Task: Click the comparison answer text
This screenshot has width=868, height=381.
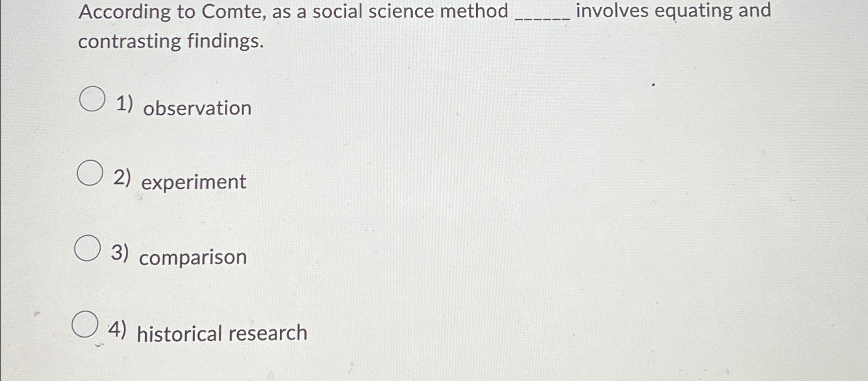Action: click(193, 258)
